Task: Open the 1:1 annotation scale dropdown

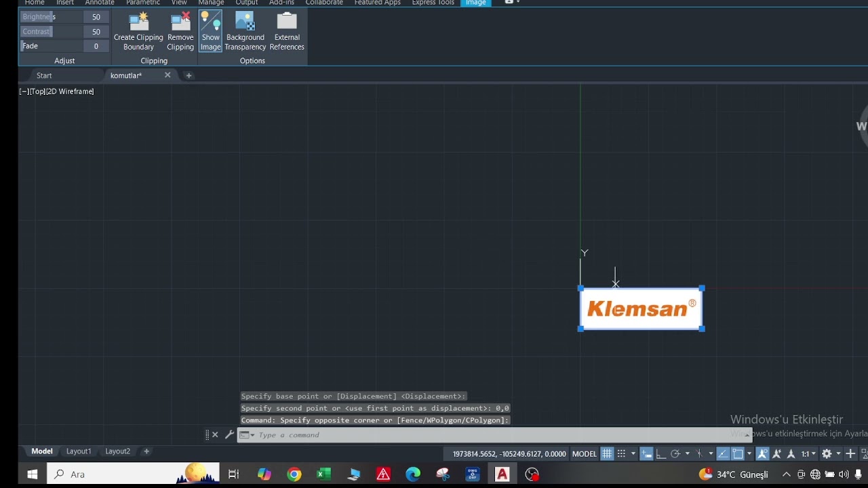Action: [x=808, y=454]
